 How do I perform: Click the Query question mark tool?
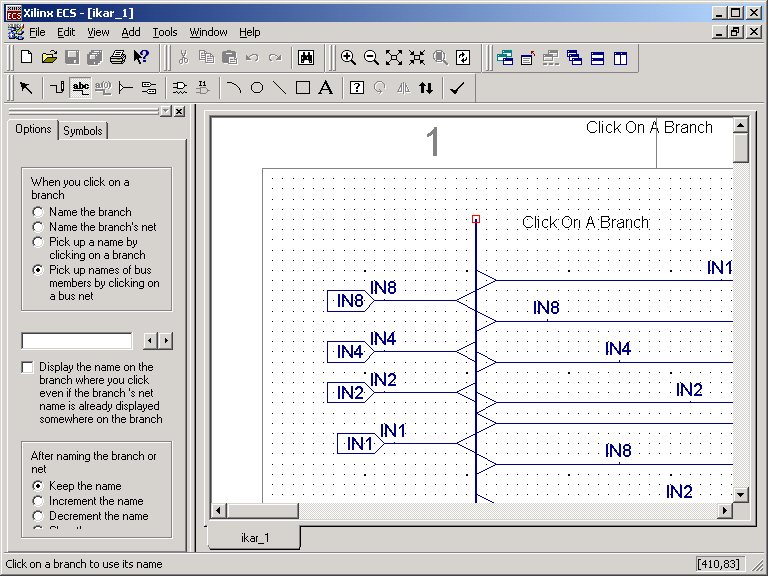point(357,88)
